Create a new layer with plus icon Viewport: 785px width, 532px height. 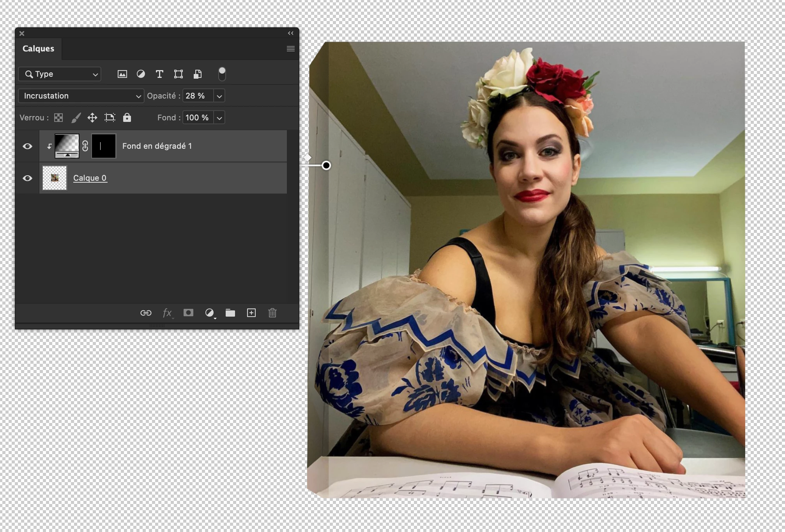[x=251, y=313]
